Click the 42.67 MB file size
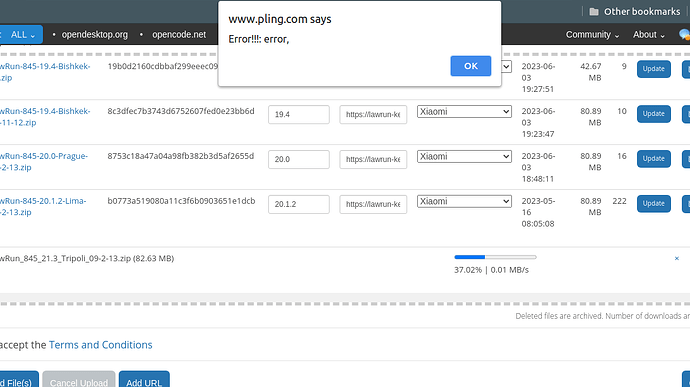 [x=591, y=72]
